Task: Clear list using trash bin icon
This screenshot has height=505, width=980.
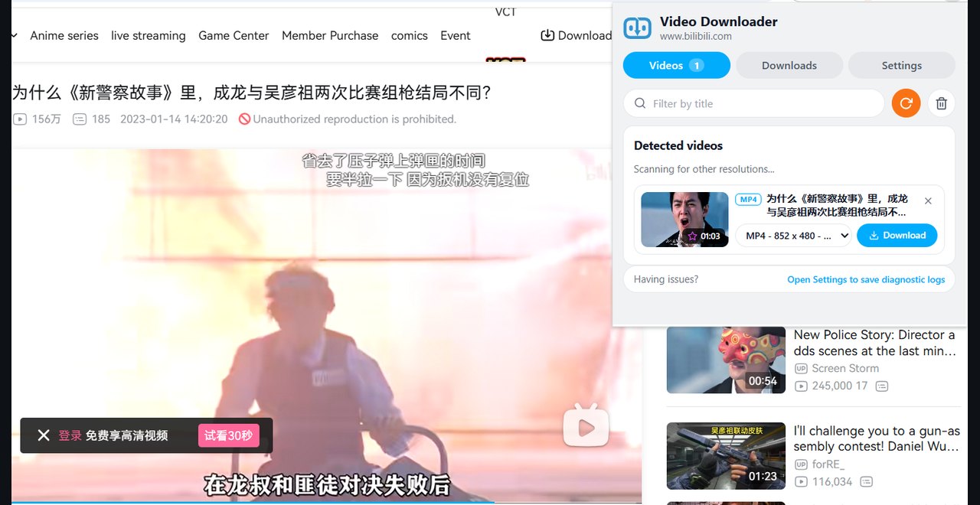Action: [942, 103]
